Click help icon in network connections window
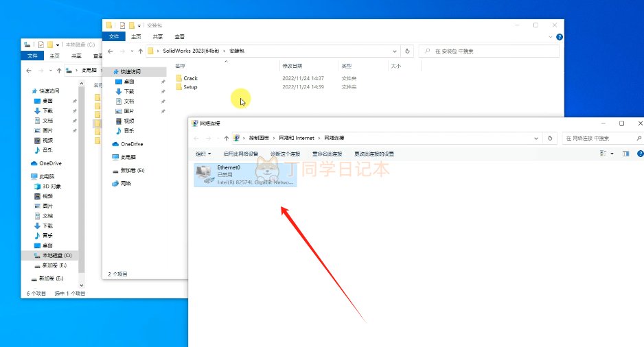This screenshot has height=347, width=644. click(x=639, y=154)
